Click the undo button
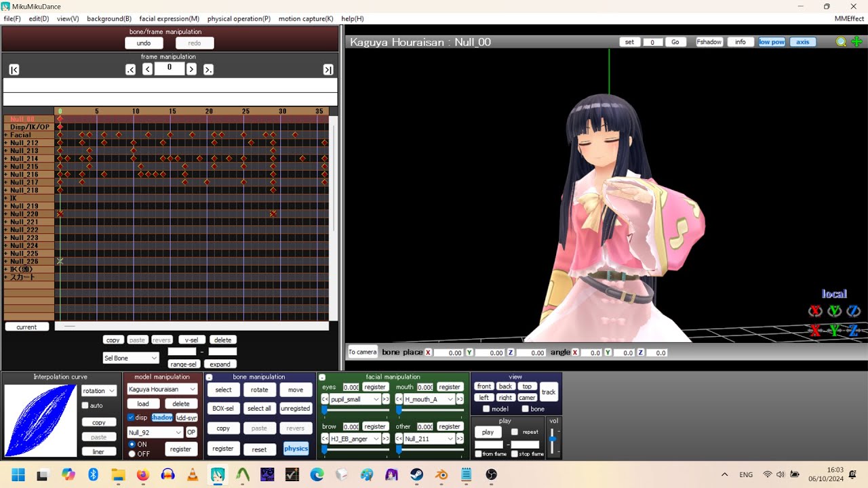The width and height of the screenshot is (868, 488). (x=144, y=43)
